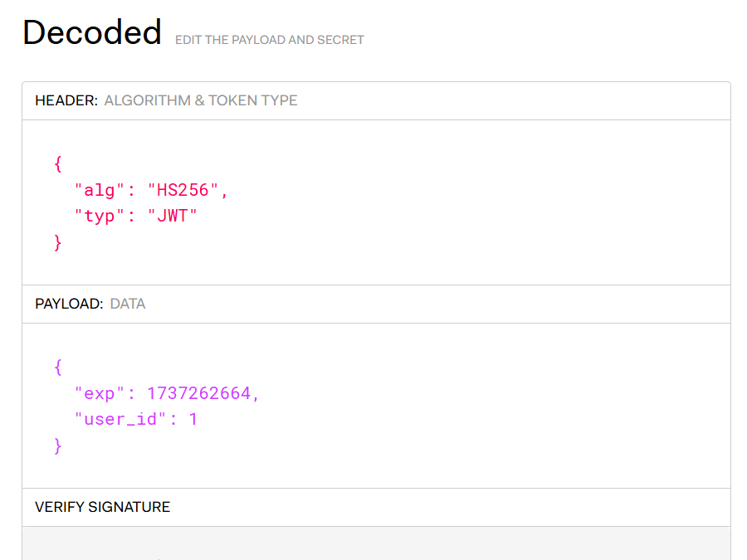Click the Decoded heading
Viewport: 747px width, 560px height.
click(x=91, y=32)
